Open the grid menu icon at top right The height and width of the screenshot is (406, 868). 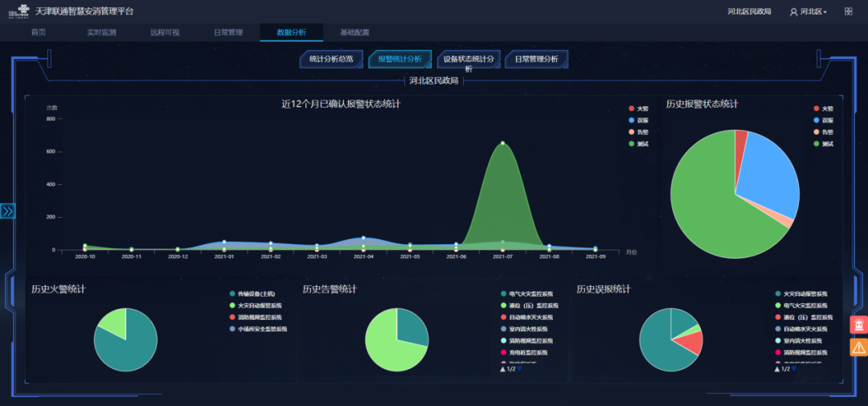point(848,11)
